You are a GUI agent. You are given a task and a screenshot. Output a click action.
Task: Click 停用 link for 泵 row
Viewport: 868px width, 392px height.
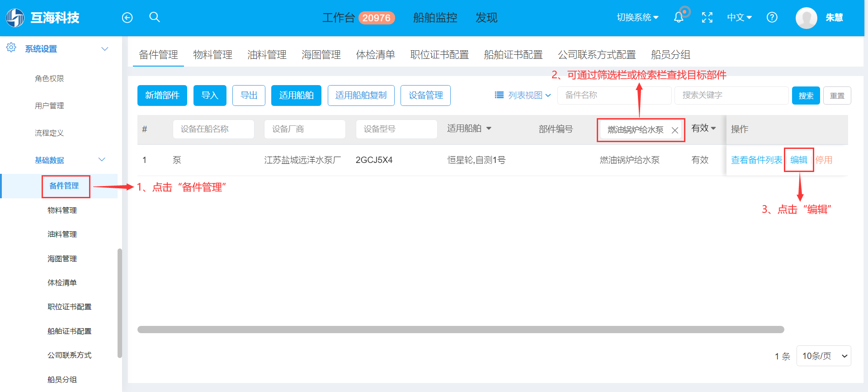pos(824,160)
